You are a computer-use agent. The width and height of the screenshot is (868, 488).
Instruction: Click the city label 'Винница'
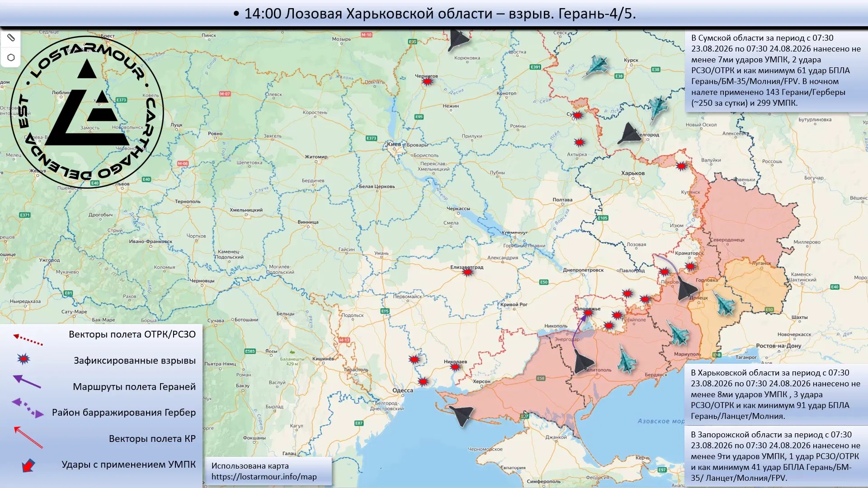pyautogui.click(x=308, y=222)
